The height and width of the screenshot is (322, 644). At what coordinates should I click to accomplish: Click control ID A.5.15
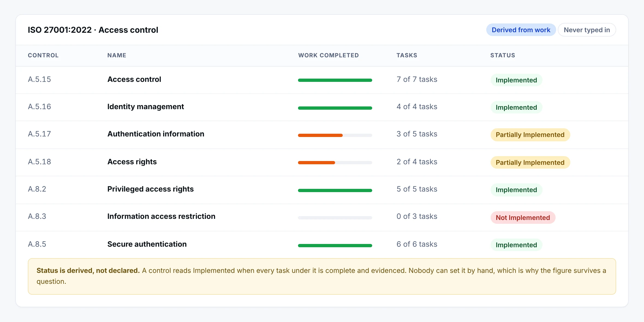(x=39, y=79)
